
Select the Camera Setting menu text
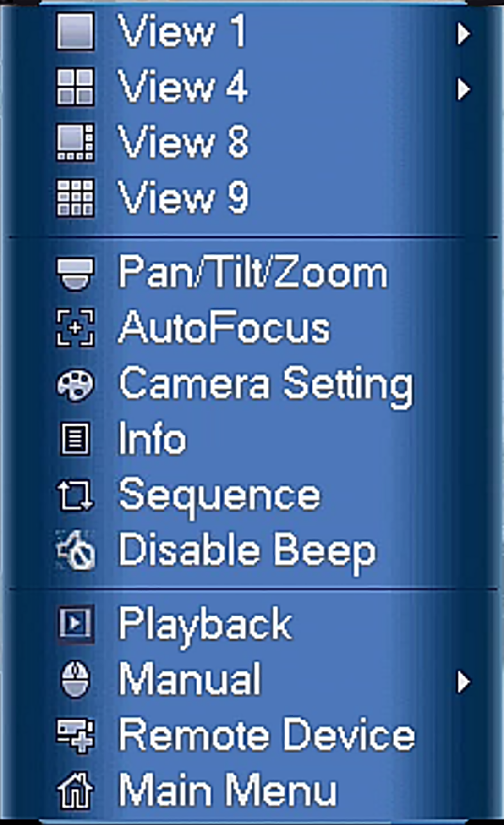[266, 386]
